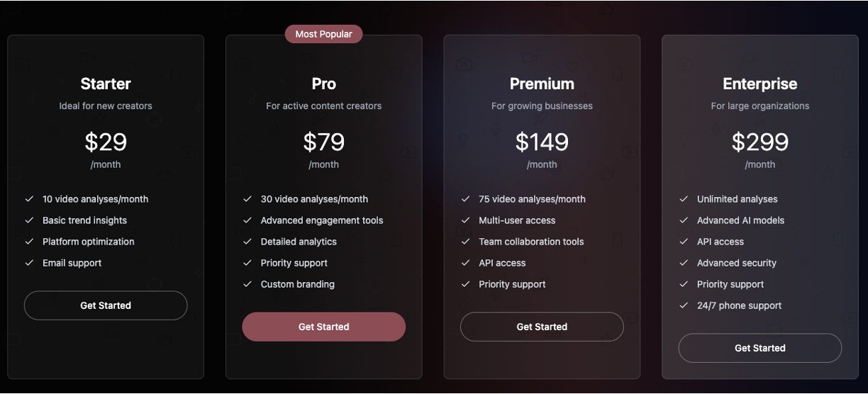Screen dimensions: 868x394
Task: Click the checkmark beside Advanced engagement tools
Action: [247, 220]
